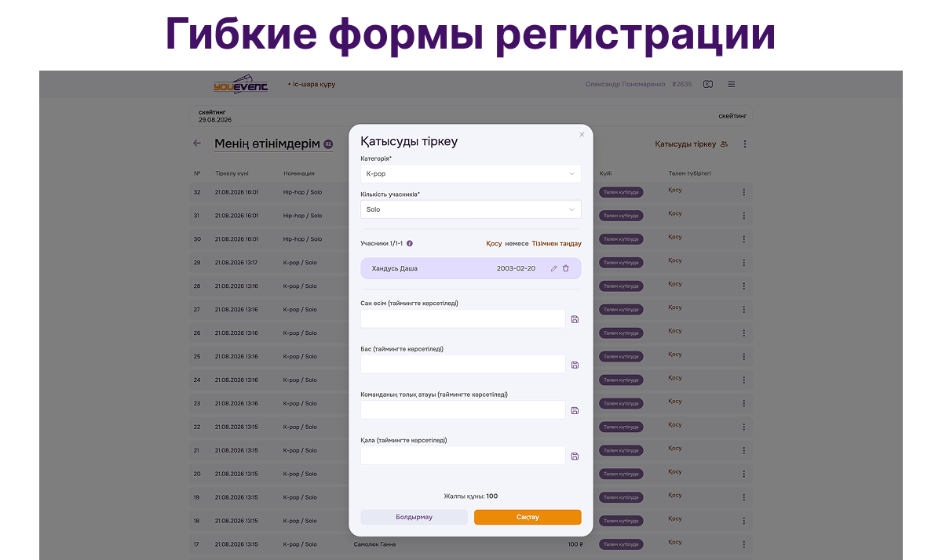Click the Номинация column header
The width and height of the screenshot is (942, 560).
click(x=299, y=173)
